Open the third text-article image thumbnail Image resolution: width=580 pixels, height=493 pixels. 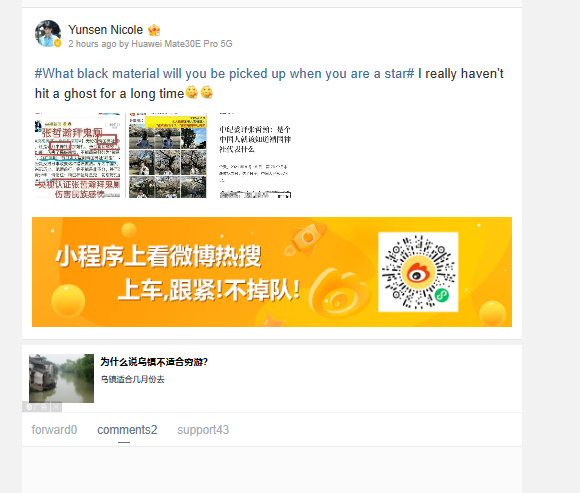point(255,156)
